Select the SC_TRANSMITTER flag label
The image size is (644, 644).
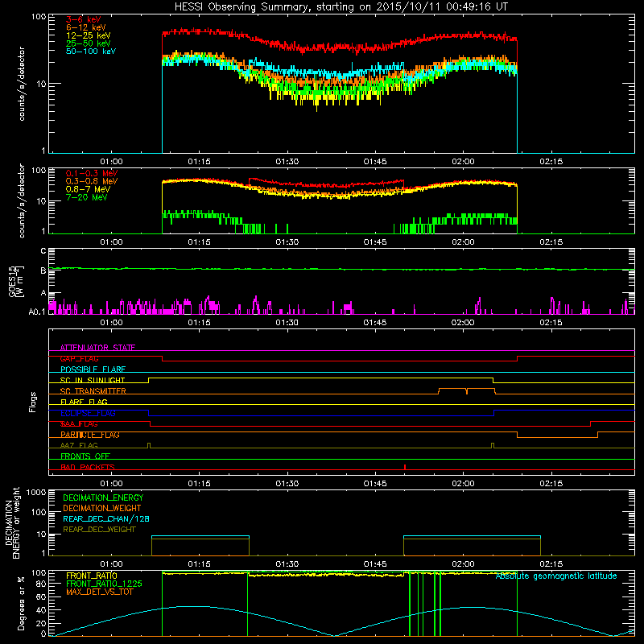tap(93, 391)
